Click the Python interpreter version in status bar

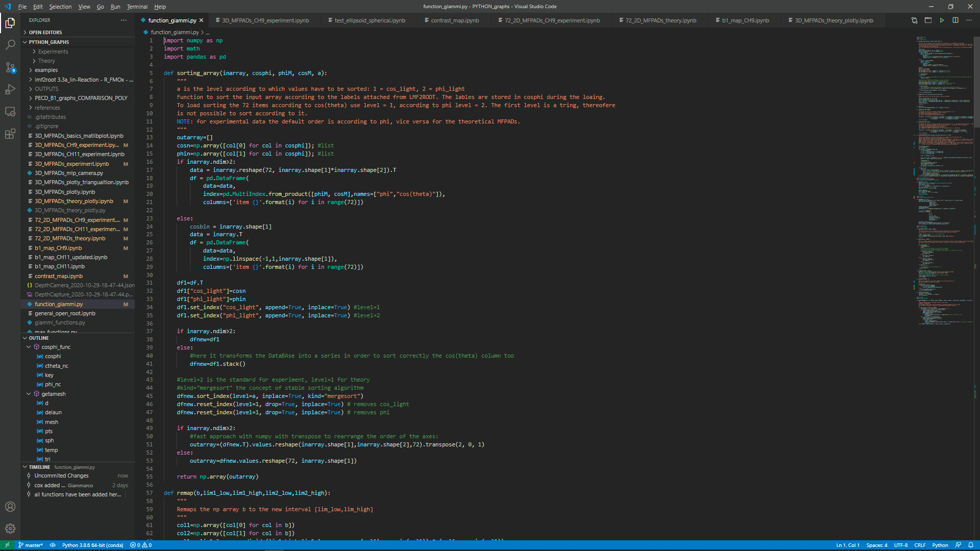click(x=92, y=545)
